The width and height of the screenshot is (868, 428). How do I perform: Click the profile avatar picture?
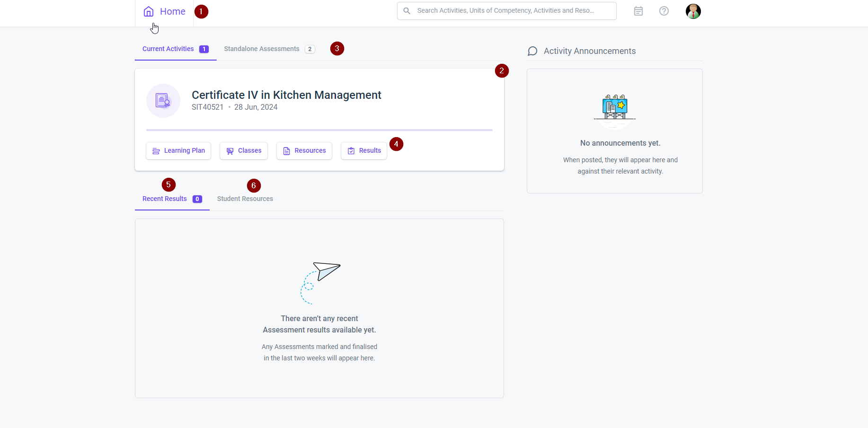[693, 11]
